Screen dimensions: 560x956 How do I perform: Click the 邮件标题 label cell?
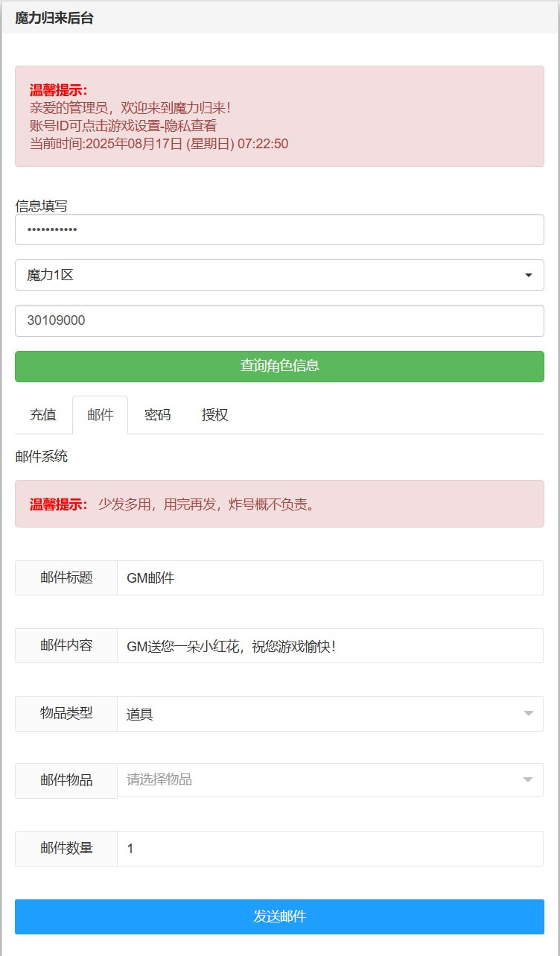[66, 577]
